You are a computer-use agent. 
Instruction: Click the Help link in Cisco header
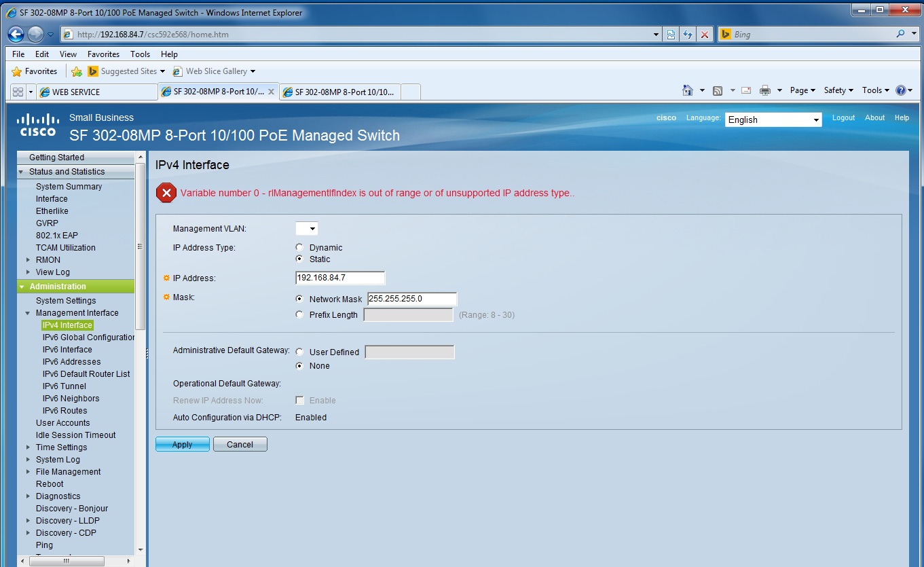[x=902, y=117]
